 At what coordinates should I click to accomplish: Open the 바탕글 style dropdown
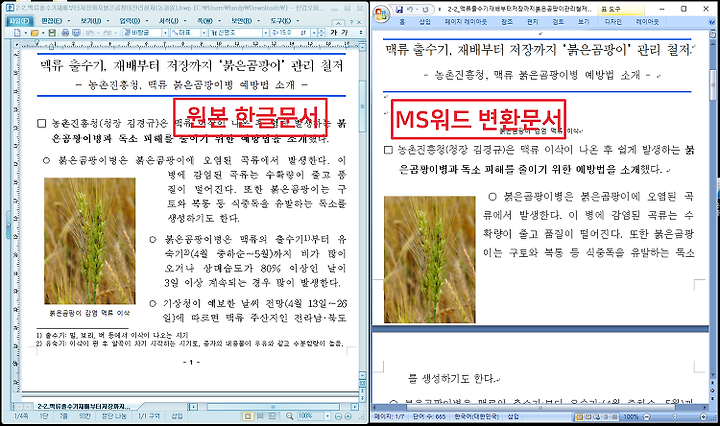[165, 33]
